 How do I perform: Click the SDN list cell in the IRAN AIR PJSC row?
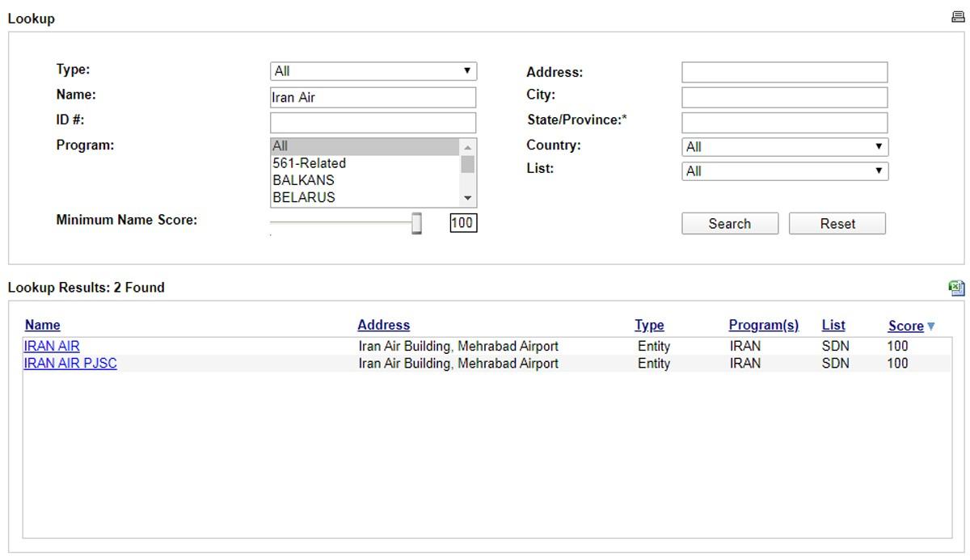(836, 364)
